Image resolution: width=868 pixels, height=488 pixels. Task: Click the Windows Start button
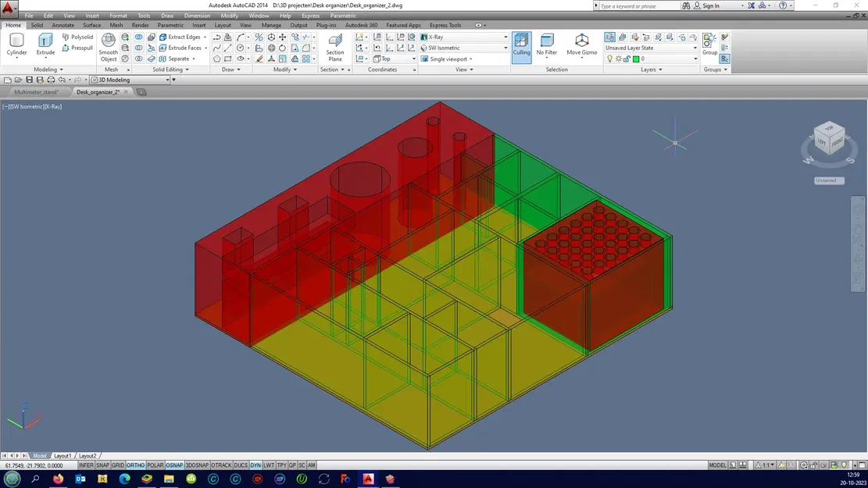click(12, 479)
